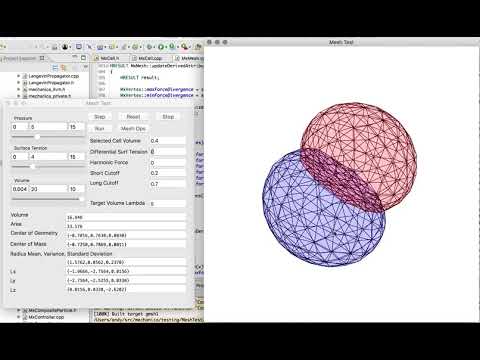Click the Reset button
Screen dimensions: 480x360
coord(133,117)
